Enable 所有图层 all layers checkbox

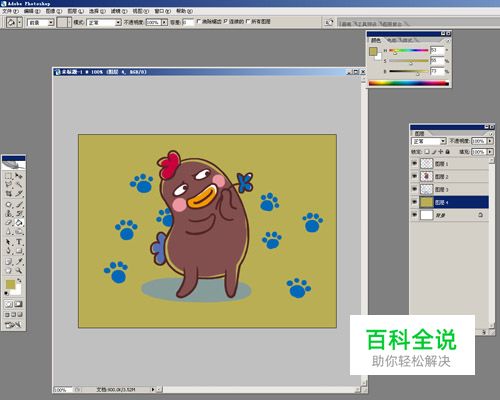click(248, 21)
